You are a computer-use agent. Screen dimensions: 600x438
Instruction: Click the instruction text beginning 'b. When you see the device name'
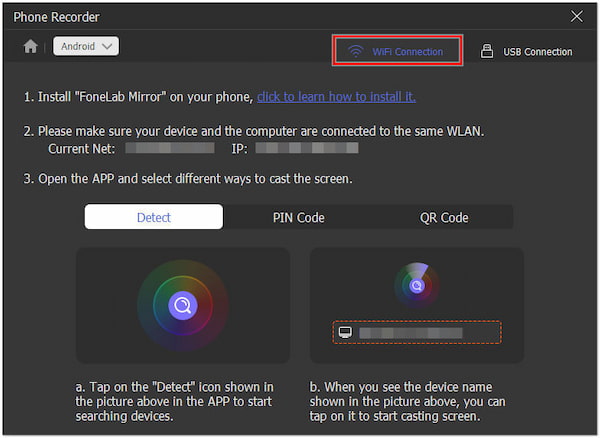[x=408, y=401]
